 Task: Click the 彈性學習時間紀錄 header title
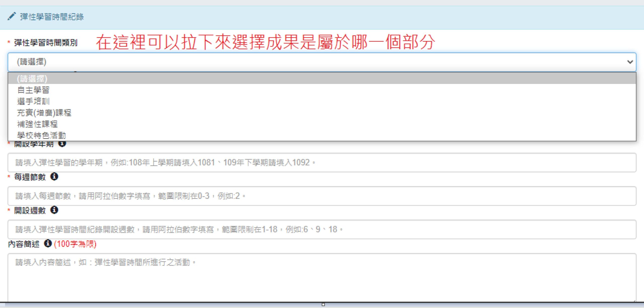tap(52, 17)
